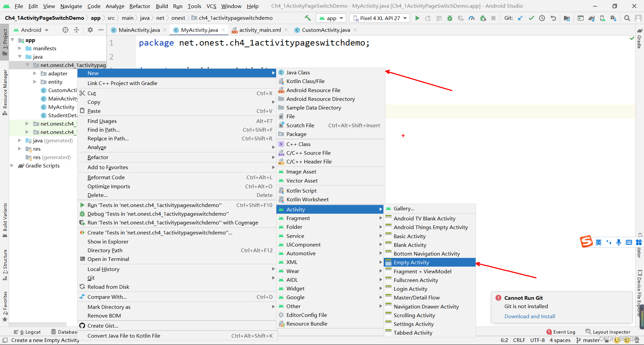Click Download and Install link

point(530,316)
